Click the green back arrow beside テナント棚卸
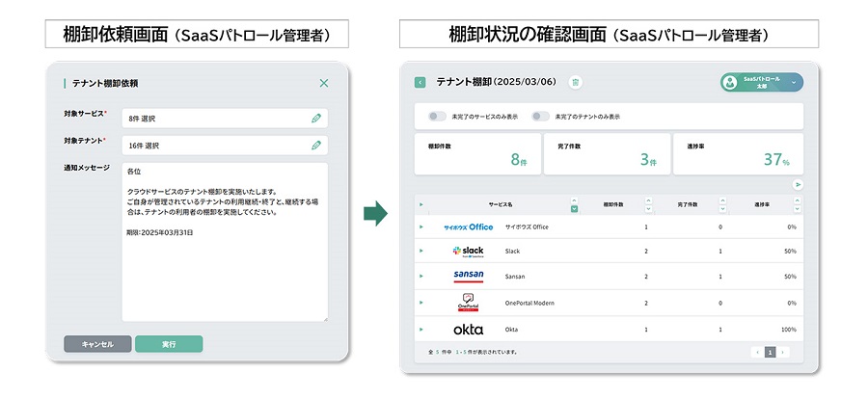Viewport: 868px width, 399px height. (420, 83)
